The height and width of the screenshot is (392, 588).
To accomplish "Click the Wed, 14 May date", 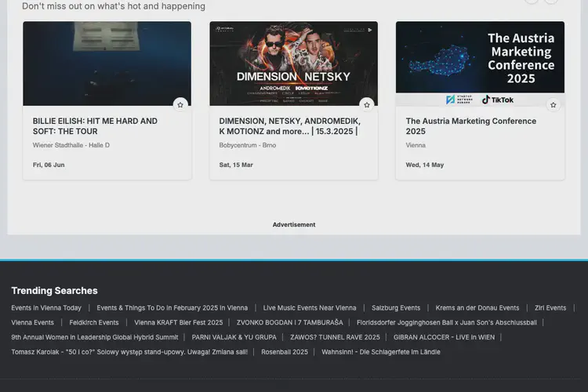I will (425, 165).
